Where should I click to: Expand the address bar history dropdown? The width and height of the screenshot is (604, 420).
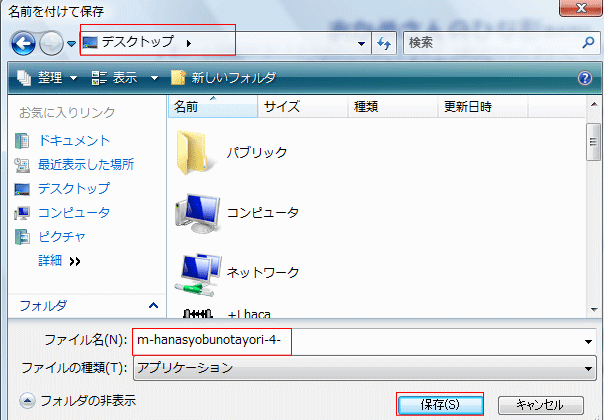click(x=361, y=43)
